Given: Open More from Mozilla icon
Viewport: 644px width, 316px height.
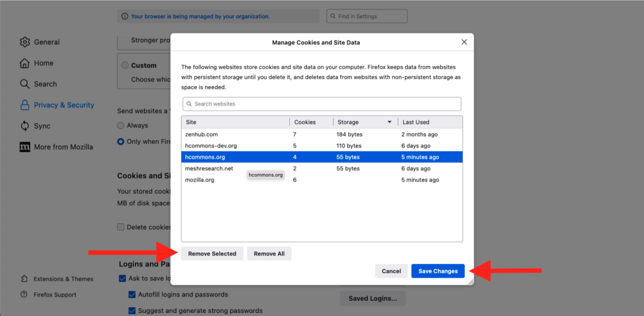Looking at the screenshot, I should coord(25,147).
